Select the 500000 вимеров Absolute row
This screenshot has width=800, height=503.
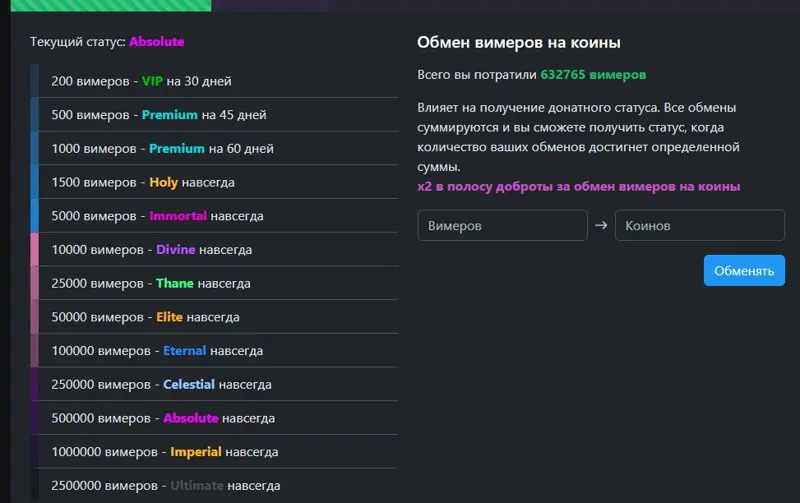tap(214, 418)
